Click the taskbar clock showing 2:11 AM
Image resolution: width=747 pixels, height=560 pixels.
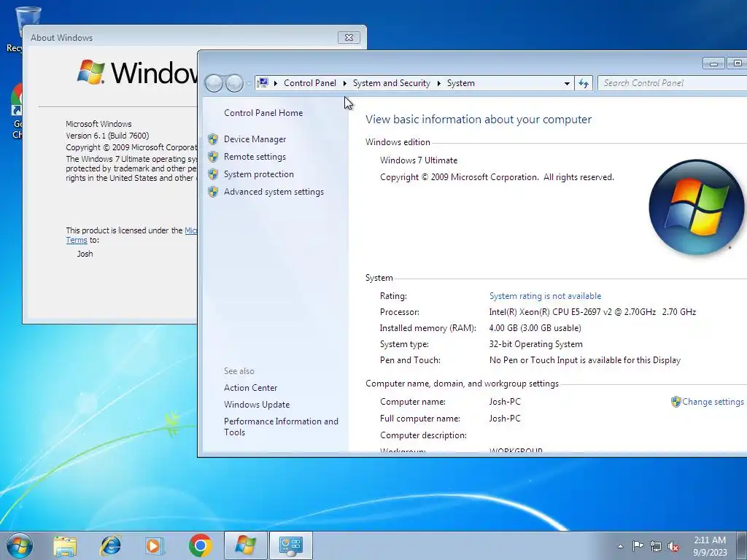click(x=710, y=546)
